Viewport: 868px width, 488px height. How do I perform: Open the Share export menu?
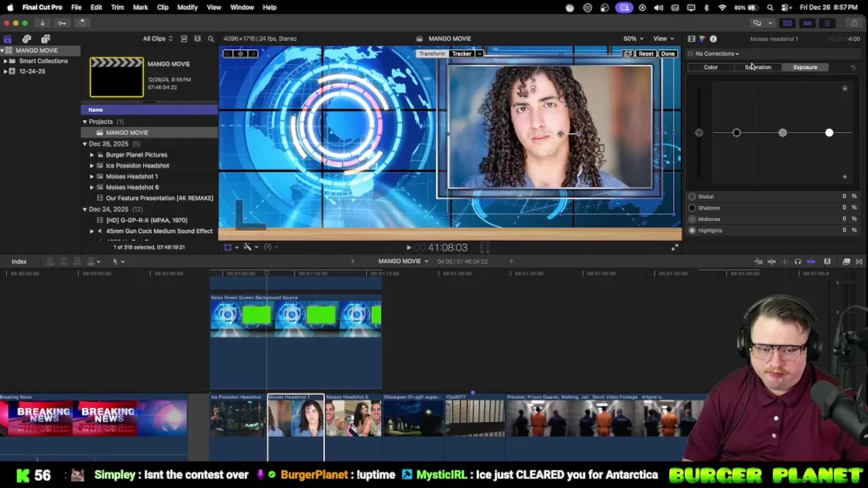[x=854, y=23]
